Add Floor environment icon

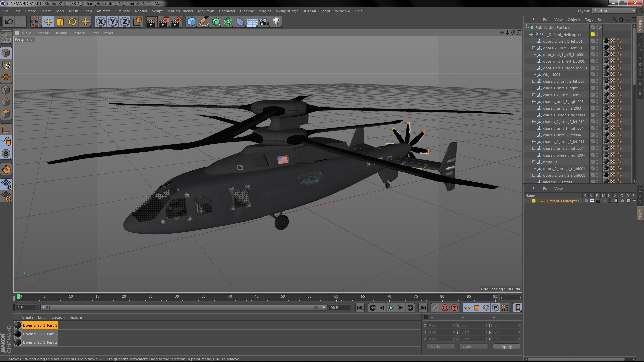tap(252, 22)
